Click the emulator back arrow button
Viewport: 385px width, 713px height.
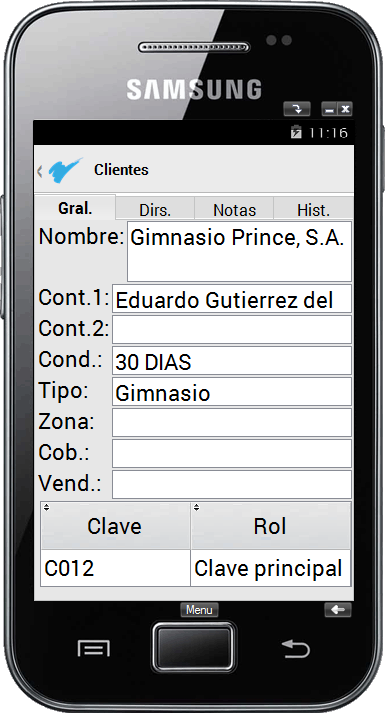click(338, 610)
